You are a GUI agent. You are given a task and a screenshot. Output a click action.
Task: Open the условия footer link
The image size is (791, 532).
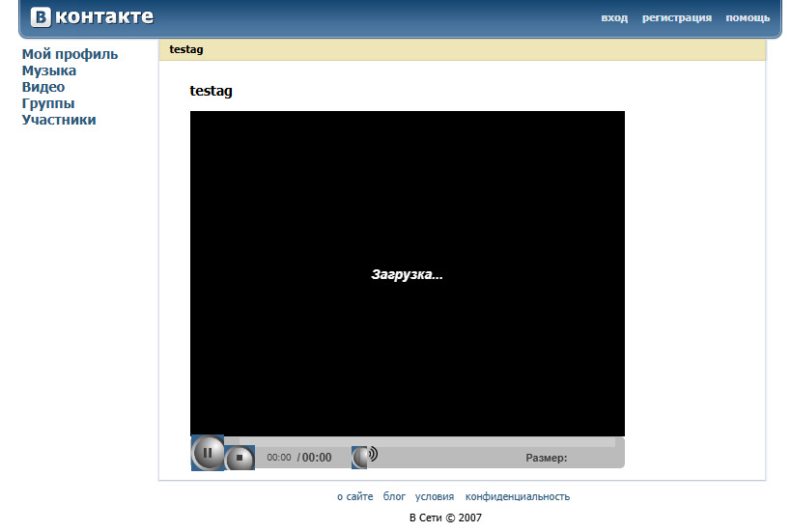coord(435,496)
